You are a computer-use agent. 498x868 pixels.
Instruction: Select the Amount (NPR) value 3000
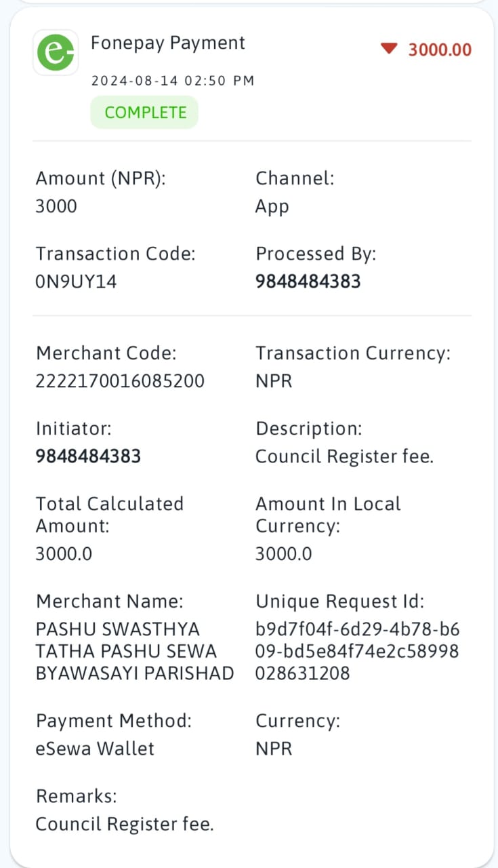56,206
